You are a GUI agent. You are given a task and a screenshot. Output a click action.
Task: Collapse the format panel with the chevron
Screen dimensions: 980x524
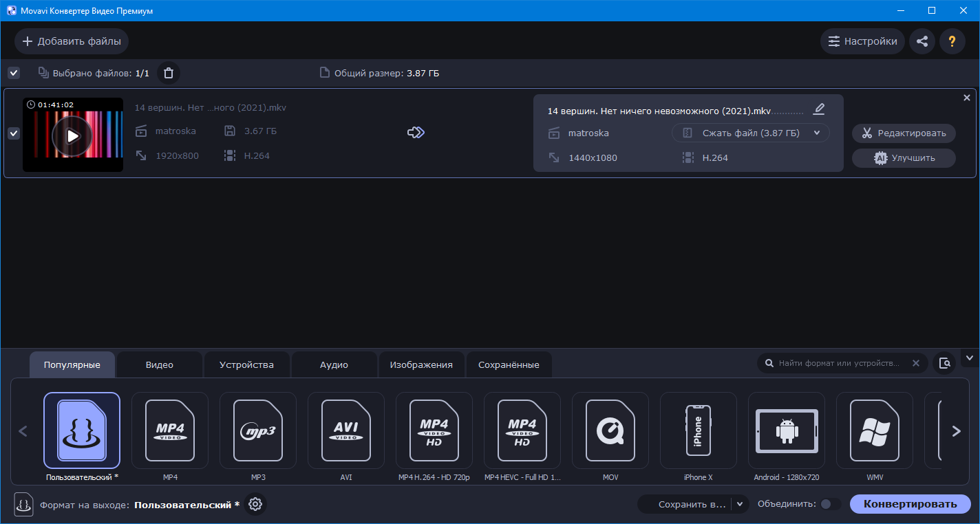(970, 358)
